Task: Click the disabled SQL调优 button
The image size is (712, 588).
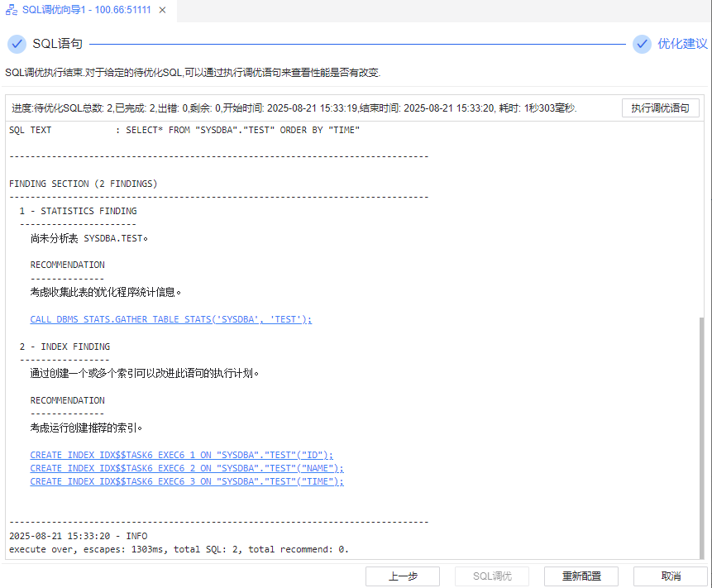Action: click(492, 576)
